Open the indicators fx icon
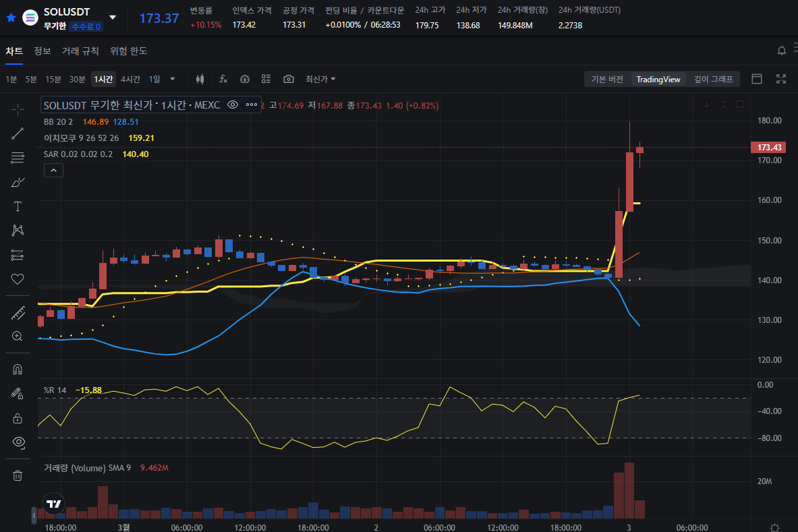 [x=223, y=79]
